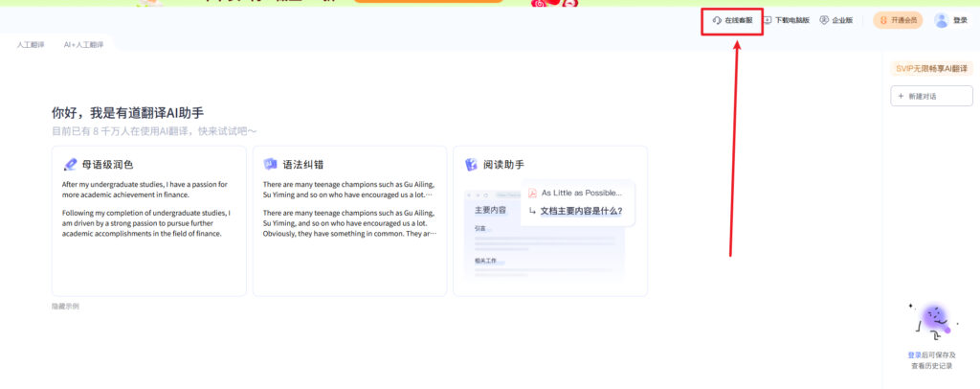The width and height of the screenshot is (980, 389).
Task: Choose the 文档主要内容是什么? suggestion
Action: pos(581,211)
